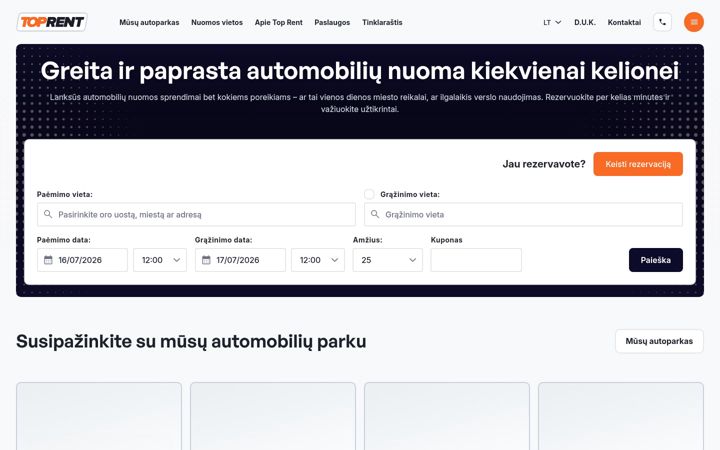The width and height of the screenshot is (720, 450).
Task: Open the D.U.K. page
Action: (585, 22)
